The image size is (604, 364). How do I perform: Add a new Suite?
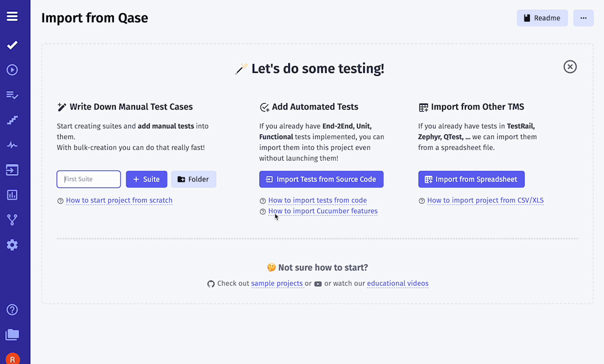coord(146,179)
